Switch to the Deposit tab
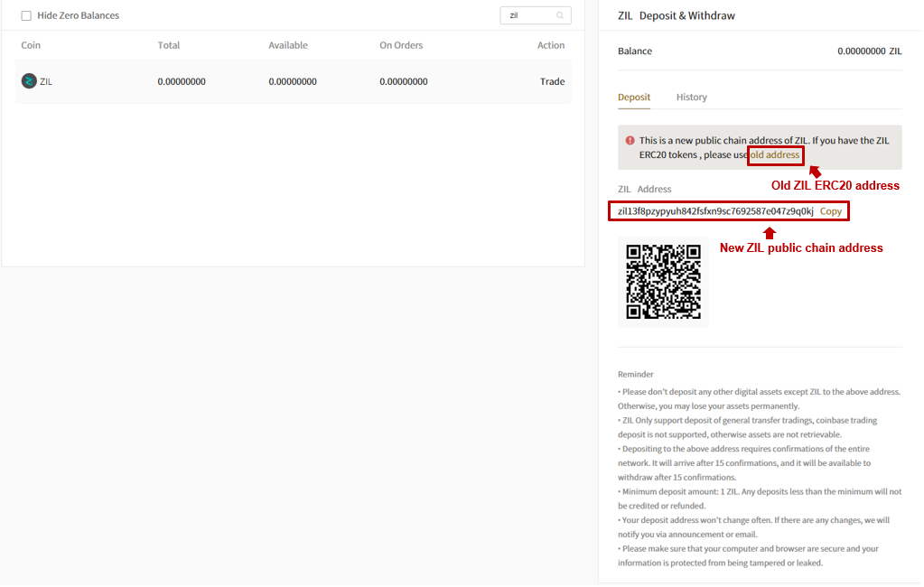Screen dimensions: 924x587 coord(634,98)
